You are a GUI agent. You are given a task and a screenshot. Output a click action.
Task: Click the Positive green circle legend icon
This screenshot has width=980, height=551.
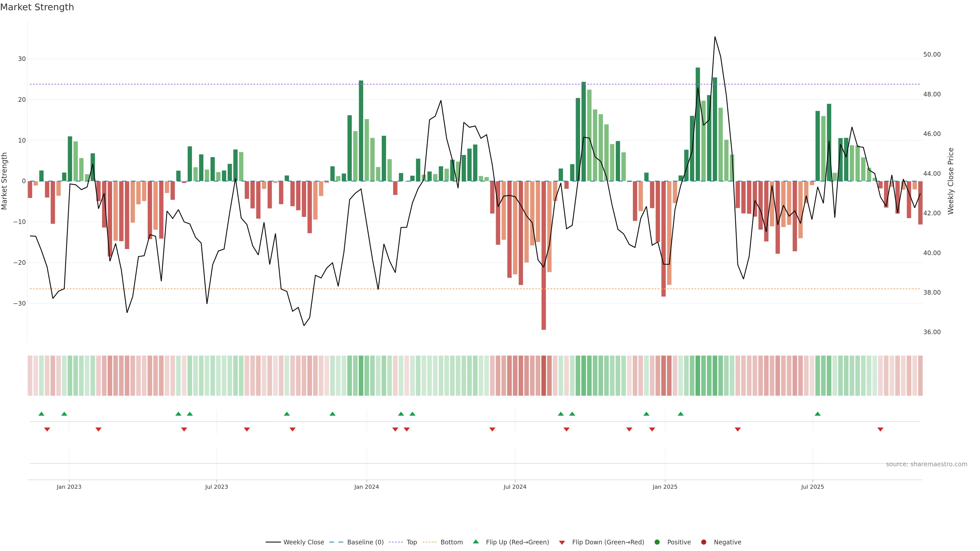657,542
